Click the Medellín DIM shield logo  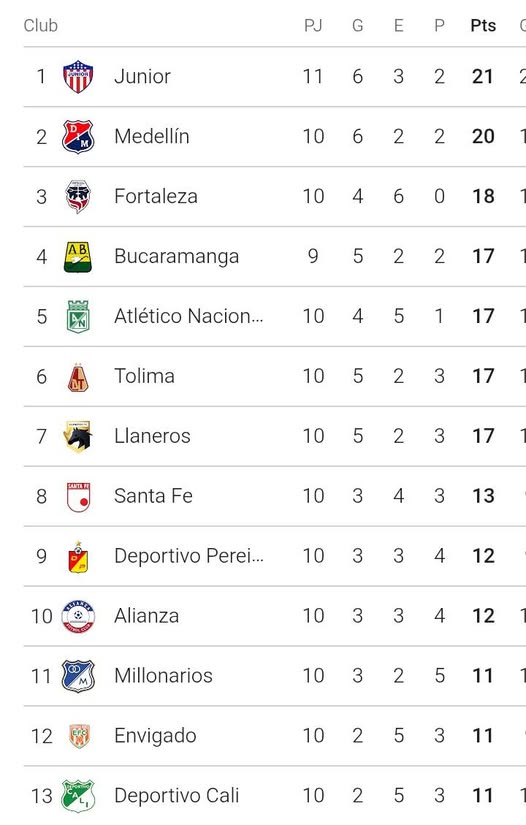point(78,137)
